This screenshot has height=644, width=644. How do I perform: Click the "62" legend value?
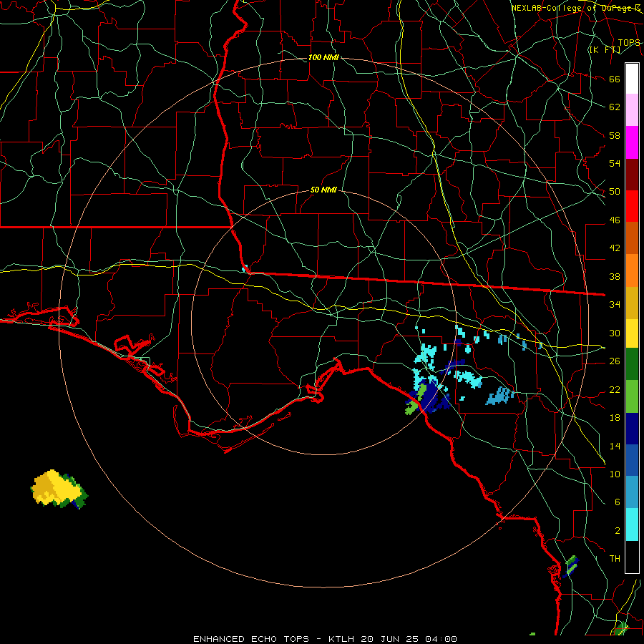(x=615, y=107)
